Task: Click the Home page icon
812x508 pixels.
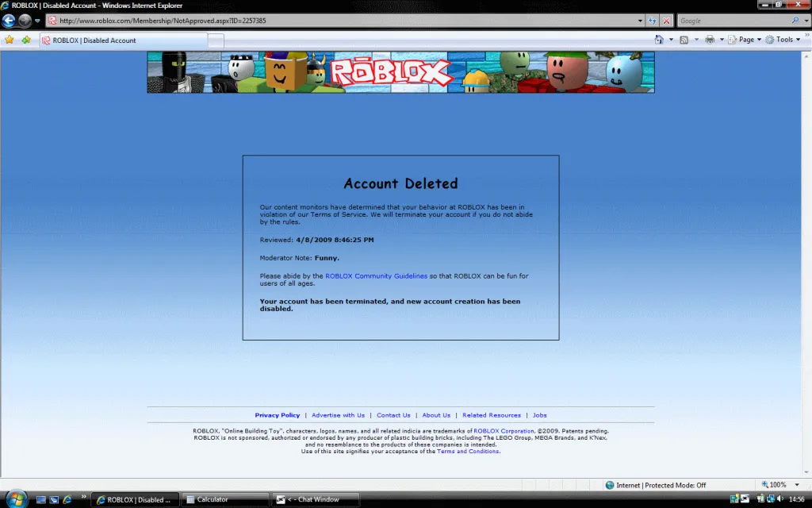Action: click(x=659, y=40)
